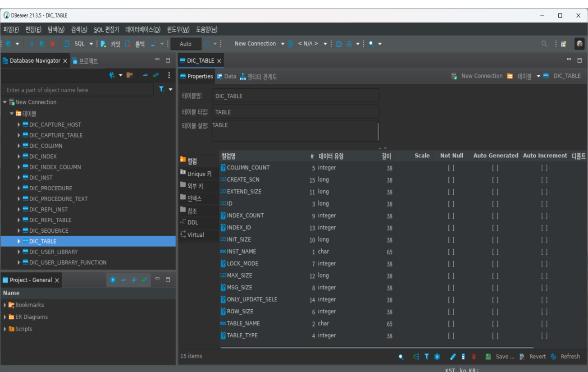Click the new folder icon in Database Navigator
Viewport: 588px width, 372px height.
[x=130, y=75]
